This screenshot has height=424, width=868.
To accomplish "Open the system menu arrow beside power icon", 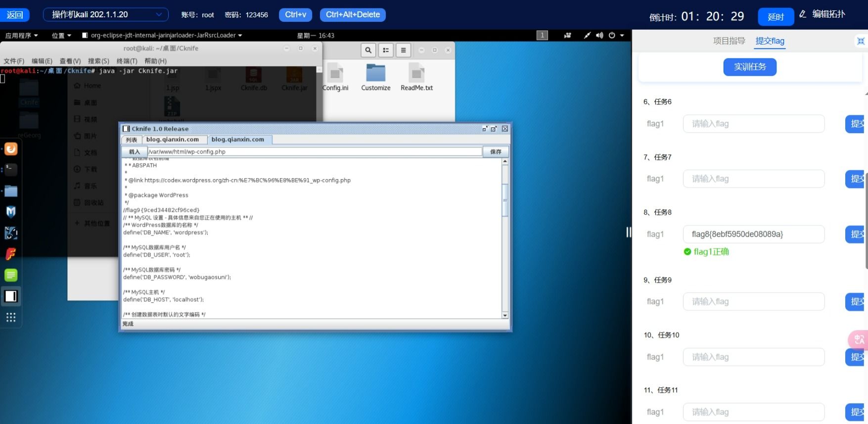I will (622, 35).
